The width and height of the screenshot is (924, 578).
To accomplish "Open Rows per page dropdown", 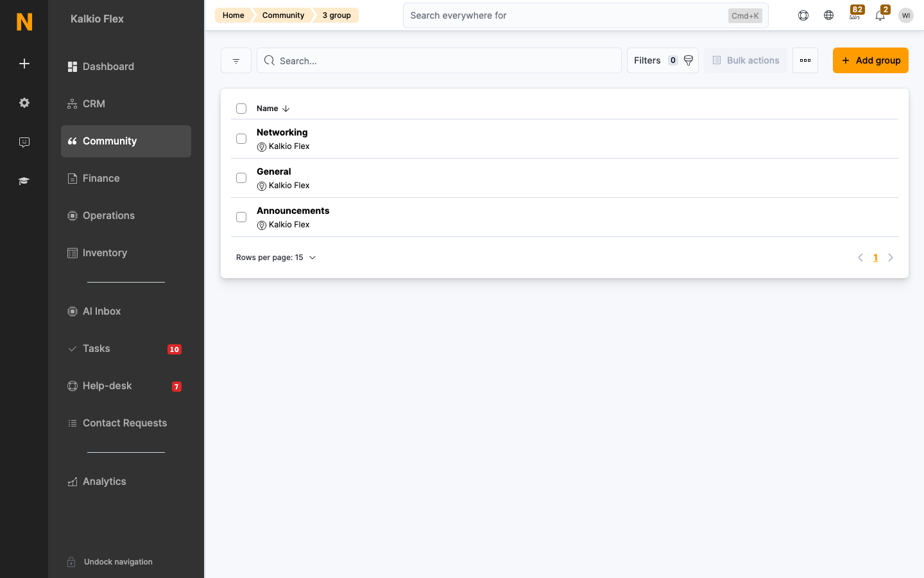I will click(x=276, y=258).
